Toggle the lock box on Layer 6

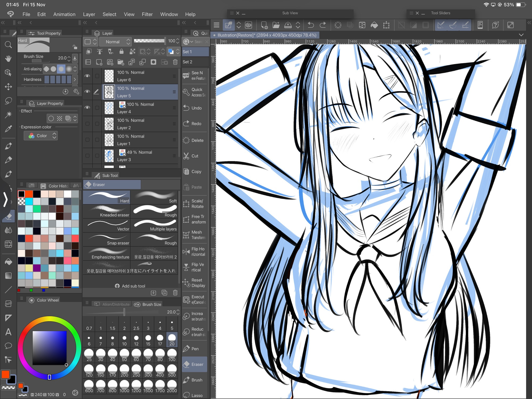click(97, 76)
